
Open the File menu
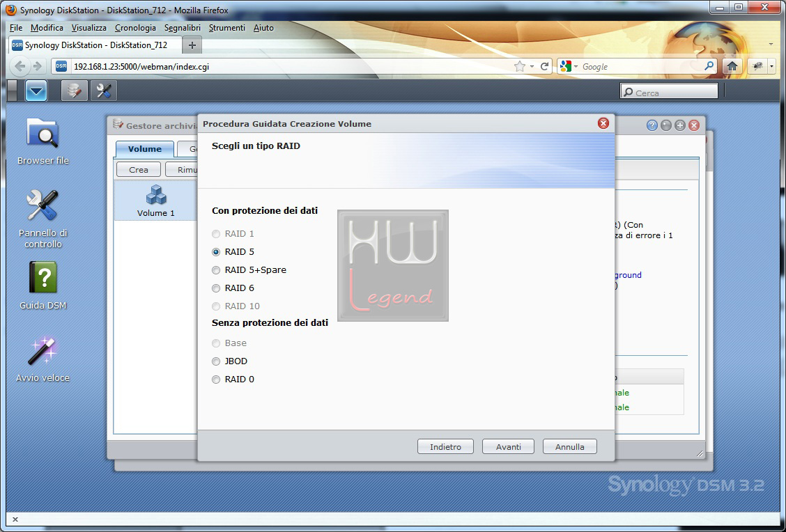(16, 28)
